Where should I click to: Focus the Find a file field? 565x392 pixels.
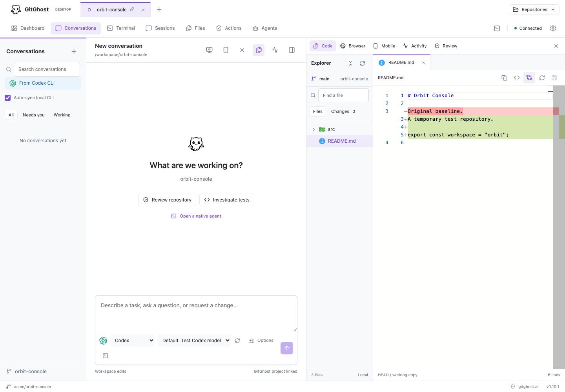coord(343,95)
